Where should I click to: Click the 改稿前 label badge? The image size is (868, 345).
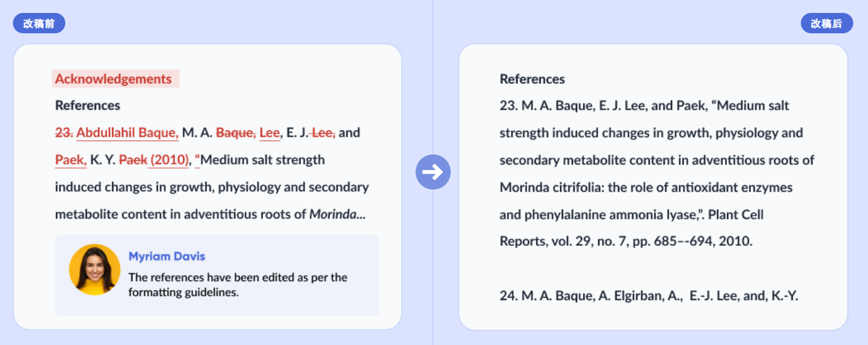coord(39,23)
